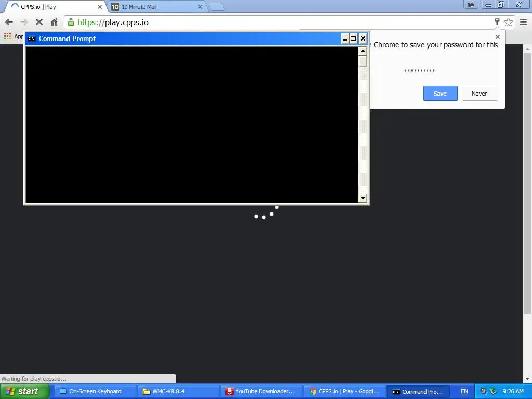This screenshot has height=399, width=532.
Task: Bookmark this page with the star
Action: (x=508, y=22)
